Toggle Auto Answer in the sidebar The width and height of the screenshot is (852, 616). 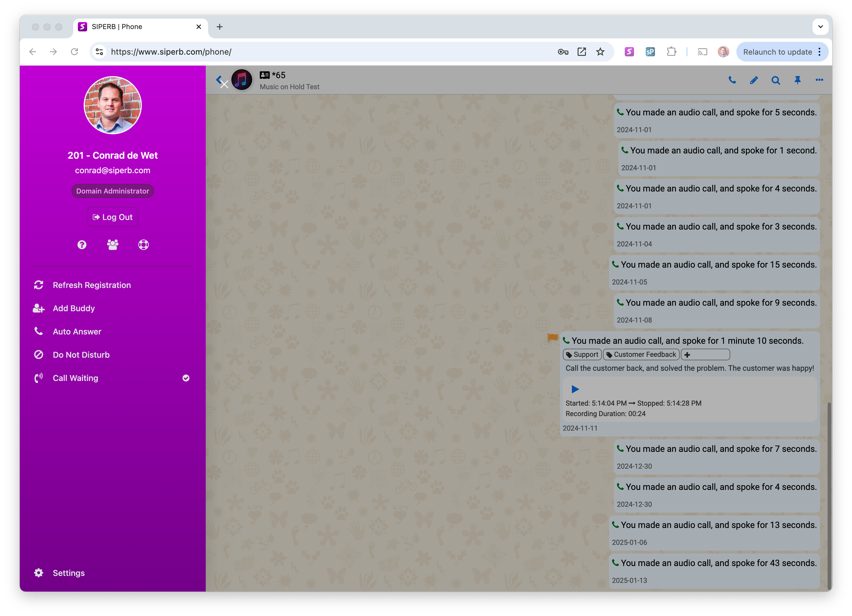(x=113, y=332)
